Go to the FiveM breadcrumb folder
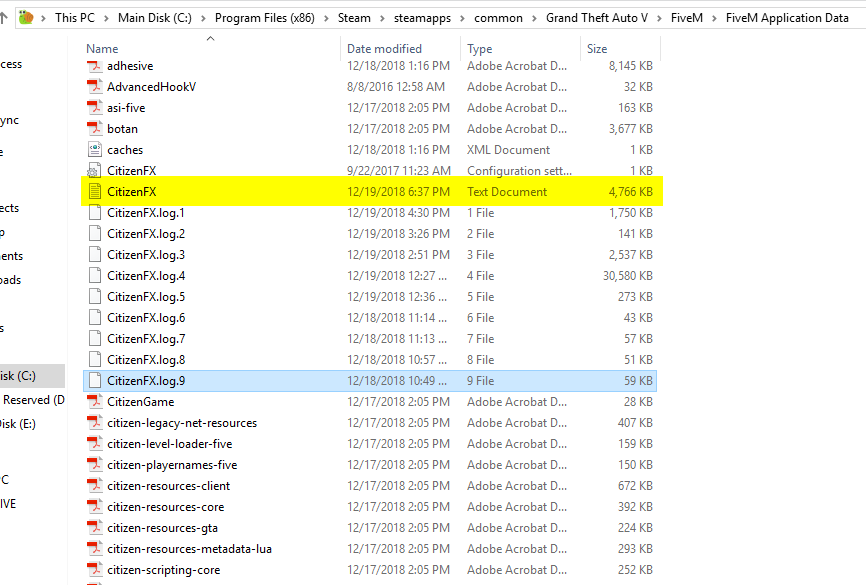The image size is (866, 585). (687, 18)
